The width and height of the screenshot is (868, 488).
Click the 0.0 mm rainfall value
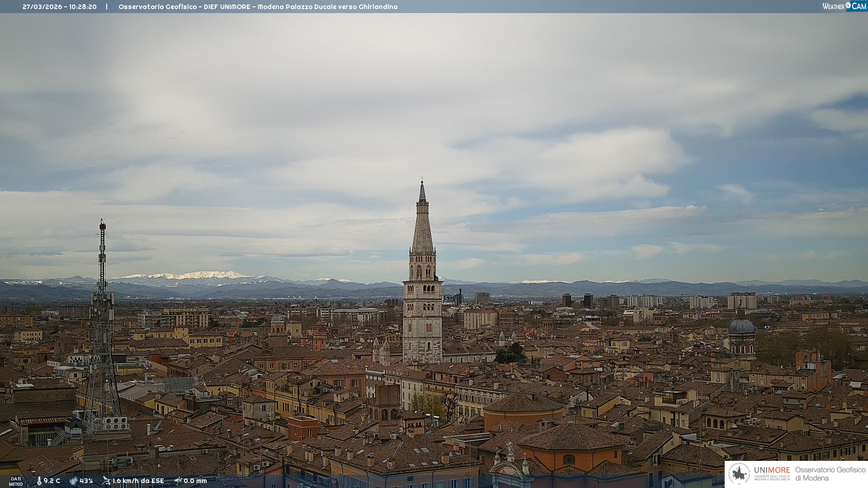click(195, 481)
